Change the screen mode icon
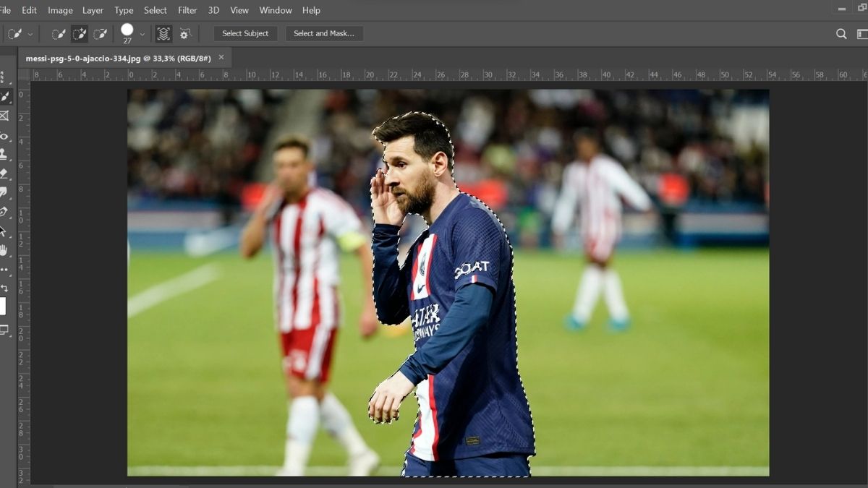The width and height of the screenshot is (868, 488). coord(4,330)
